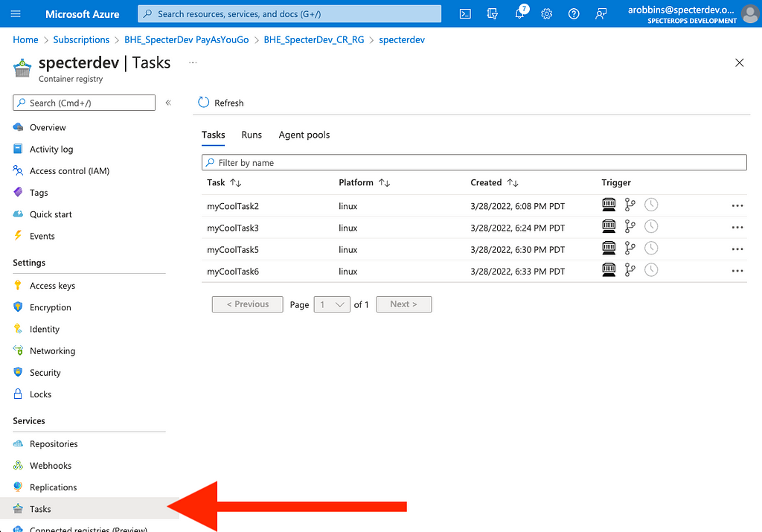Click the timer trigger icon for myCoolTask2

coord(651,205)
